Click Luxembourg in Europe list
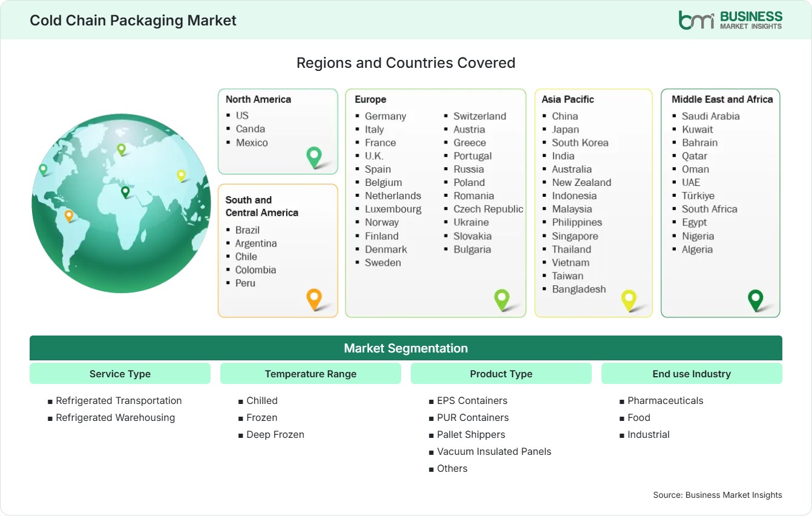The height and width of the screenshot is (516, 812). (x=393, y=209)
